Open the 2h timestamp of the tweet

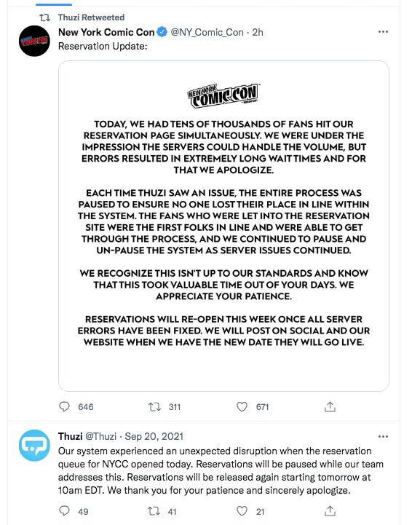tap(258, 32)
